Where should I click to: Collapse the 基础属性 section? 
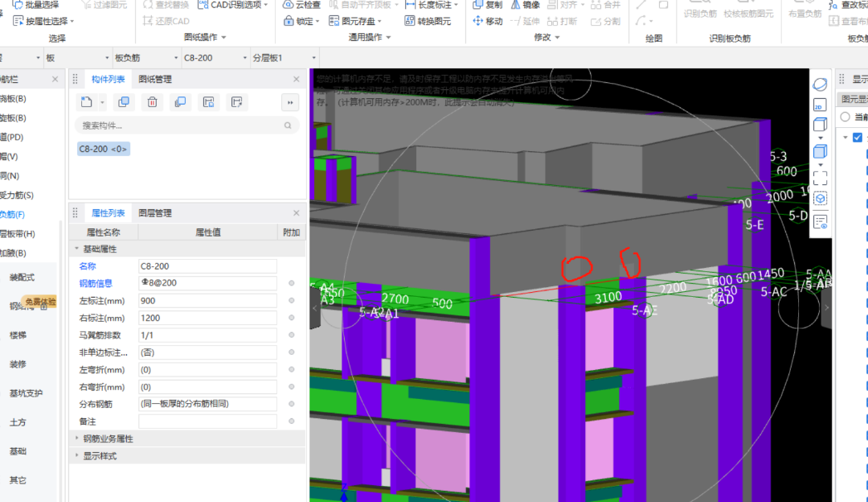(x=76, y=249)
